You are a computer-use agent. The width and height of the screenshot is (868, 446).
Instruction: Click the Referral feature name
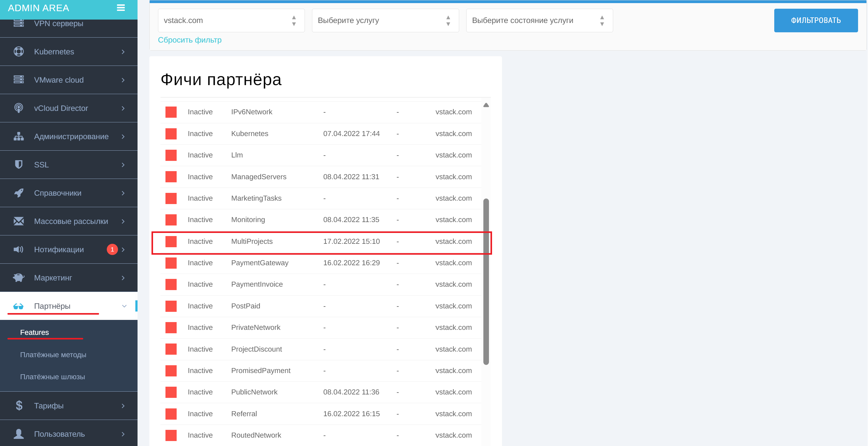(244, 414)
